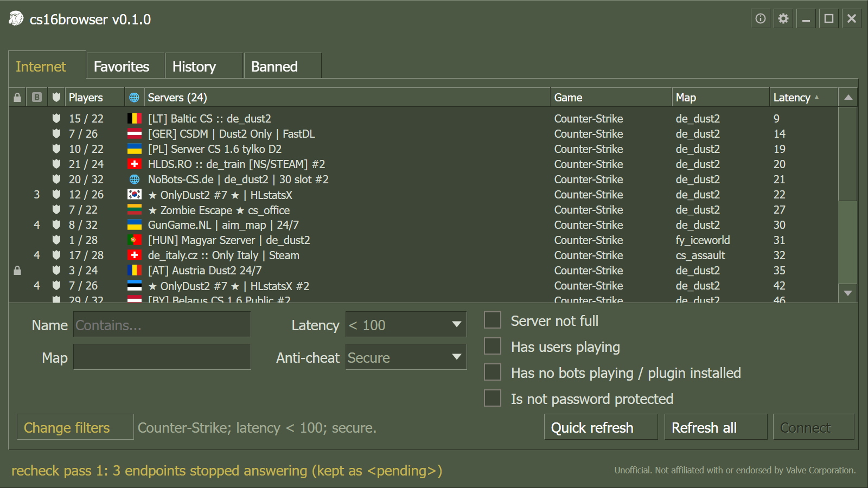Open the Anti-cheat Secure dropdown

(406, 357)
